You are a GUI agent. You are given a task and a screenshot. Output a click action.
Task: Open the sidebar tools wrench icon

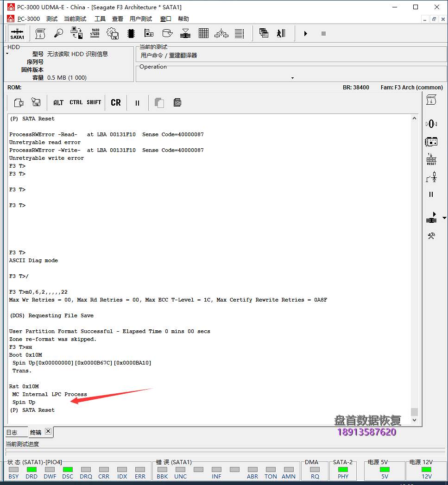click(x=431, y=236)
